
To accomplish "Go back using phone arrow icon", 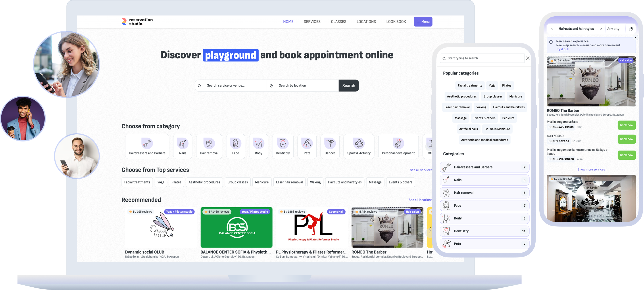I will click(552, 29).
